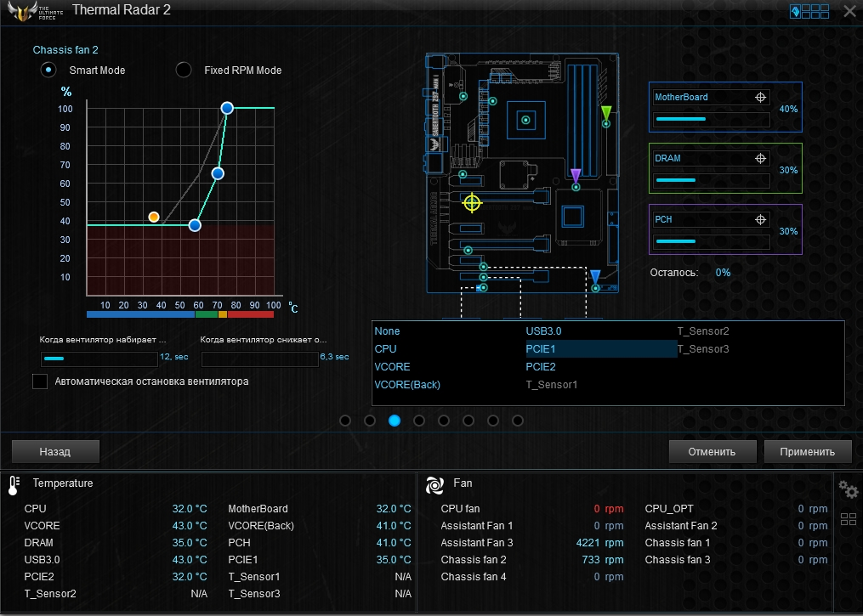Click the fan spin-up time slider
Image resolution: width=863 pixels, height=616 pixels.
[x=99, y=359]
